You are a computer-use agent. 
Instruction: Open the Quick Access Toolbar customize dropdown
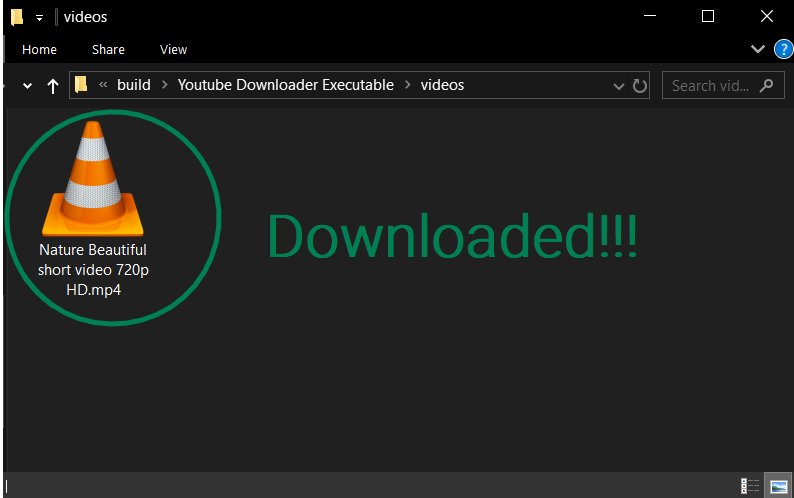click(39, 18)
